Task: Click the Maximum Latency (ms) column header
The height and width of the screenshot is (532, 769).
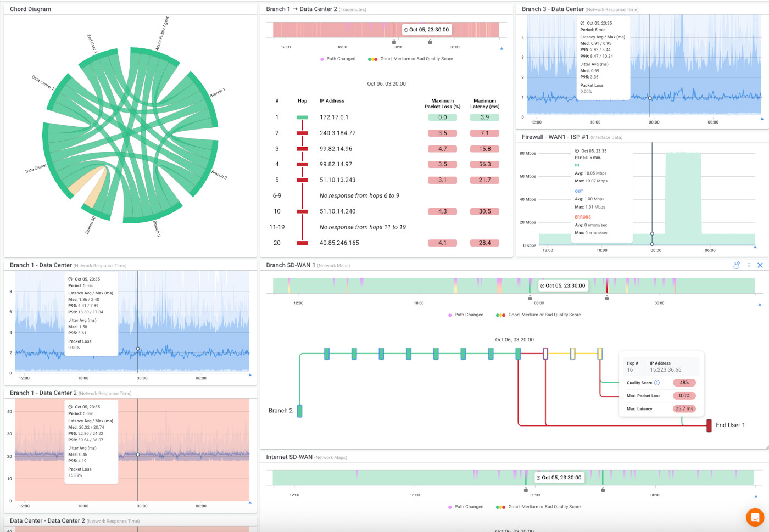Action: (x=484, y=104)
